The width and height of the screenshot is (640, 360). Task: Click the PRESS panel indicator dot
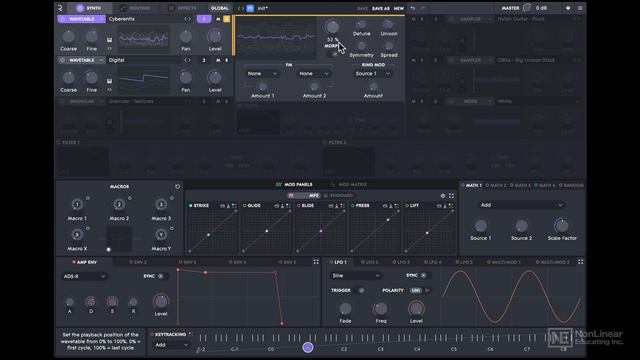point(353,206)
